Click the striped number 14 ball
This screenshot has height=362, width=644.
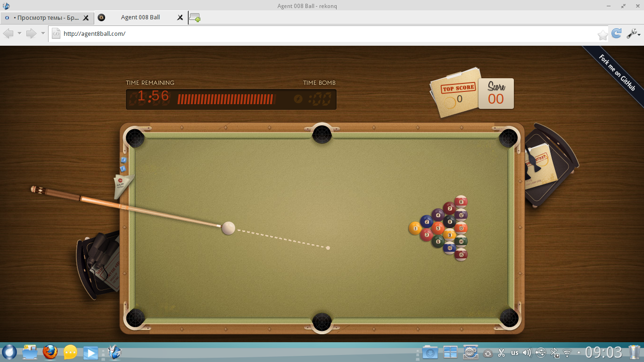tap(461, 241)
